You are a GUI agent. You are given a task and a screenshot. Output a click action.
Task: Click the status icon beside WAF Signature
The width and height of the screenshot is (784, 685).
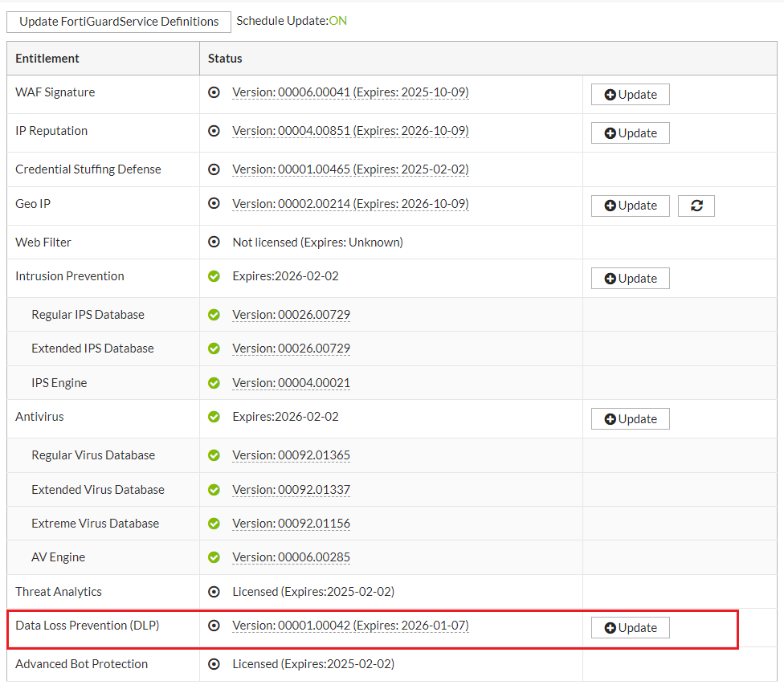point(214,92)
